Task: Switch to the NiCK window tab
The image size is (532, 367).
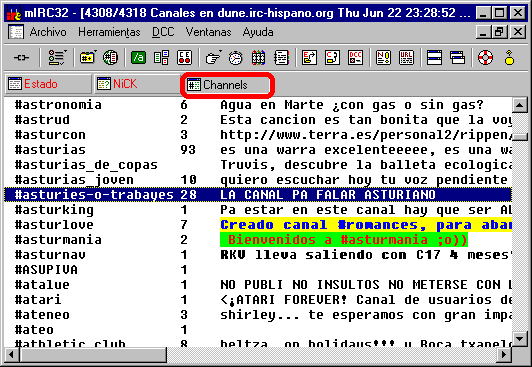Action: [137, 84]
